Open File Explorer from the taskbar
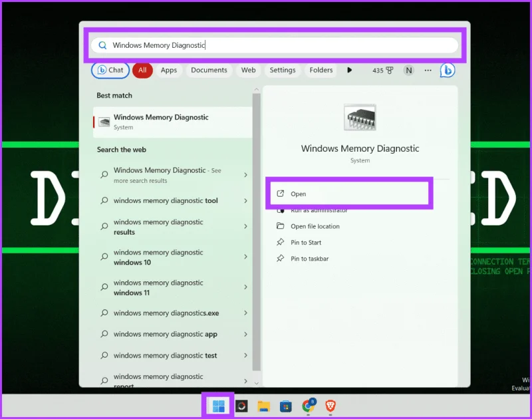 (x=263, y=406)
